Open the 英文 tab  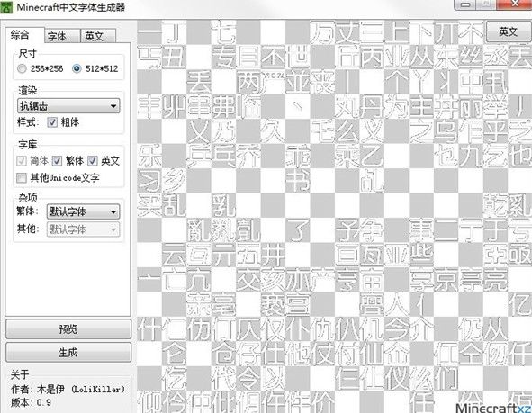coord(98,36)
